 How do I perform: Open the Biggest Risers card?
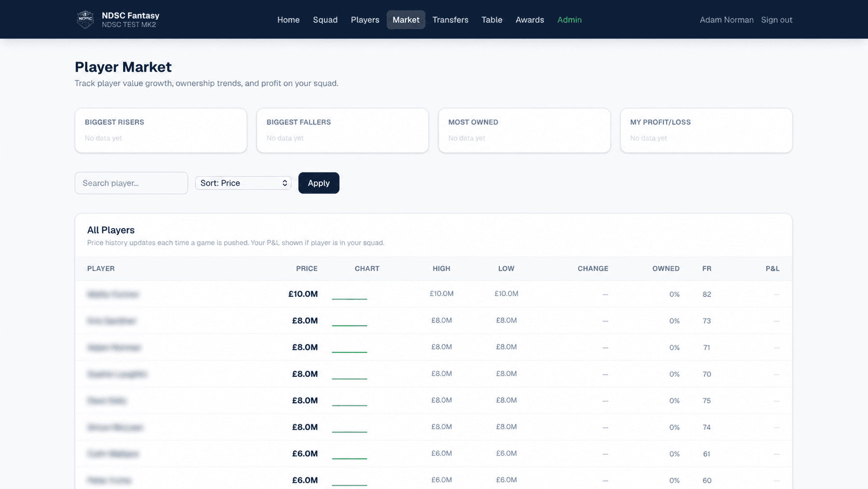[161, 130]
